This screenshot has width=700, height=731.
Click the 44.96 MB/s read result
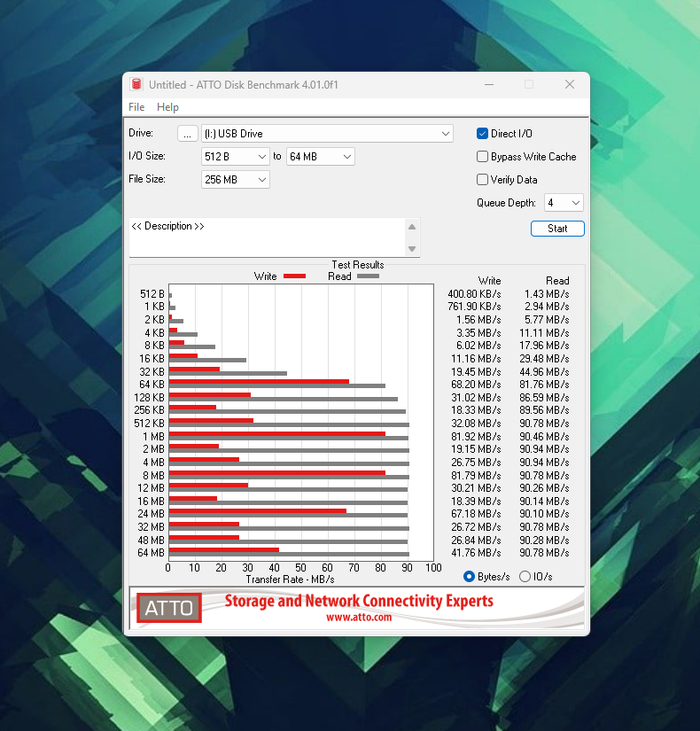point(544,372)
